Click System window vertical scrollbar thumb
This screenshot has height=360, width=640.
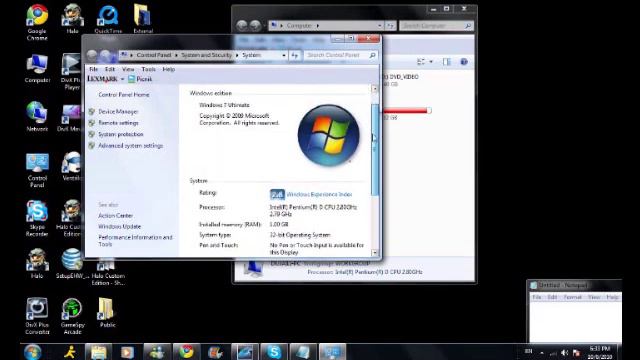coord(375,149)
